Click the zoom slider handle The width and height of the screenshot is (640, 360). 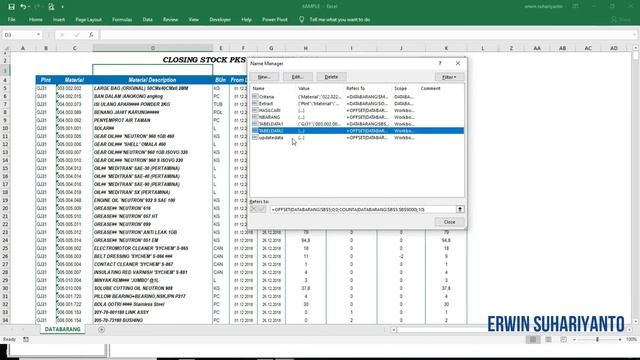[x=597, y=340]
